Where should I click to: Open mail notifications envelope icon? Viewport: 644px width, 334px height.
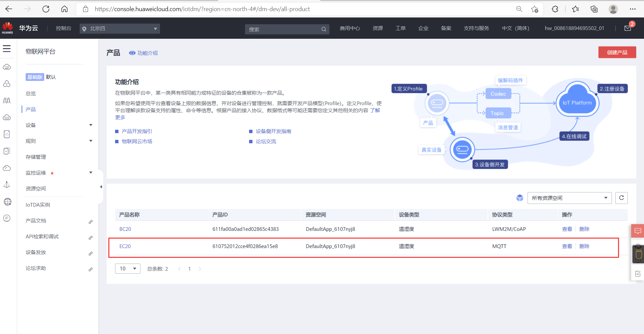click(x=628, y=28)
